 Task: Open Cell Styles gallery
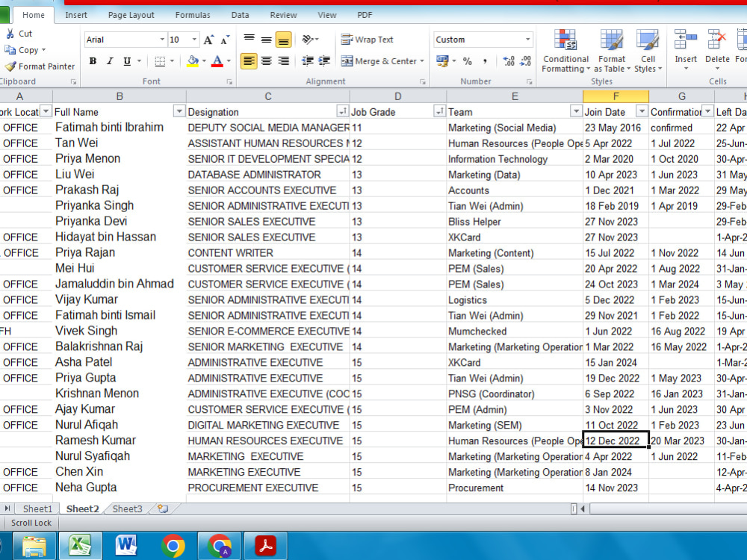click(x=648, y=51)
